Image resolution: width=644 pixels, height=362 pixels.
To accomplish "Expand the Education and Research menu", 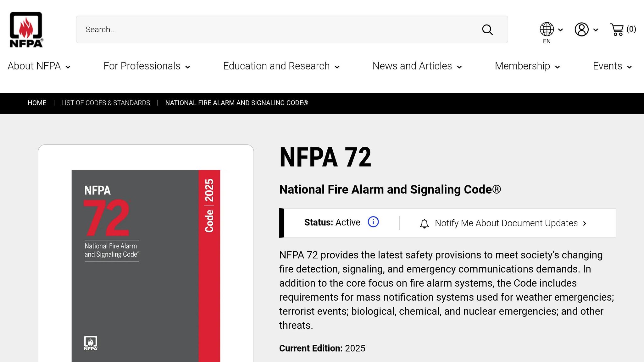I will click(281, 66).
